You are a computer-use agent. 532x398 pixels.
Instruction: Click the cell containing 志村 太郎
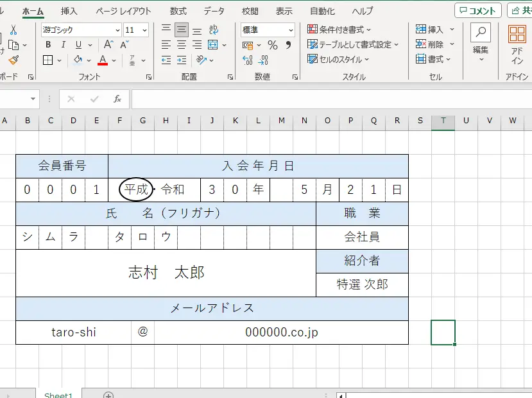tap(166, 273)
